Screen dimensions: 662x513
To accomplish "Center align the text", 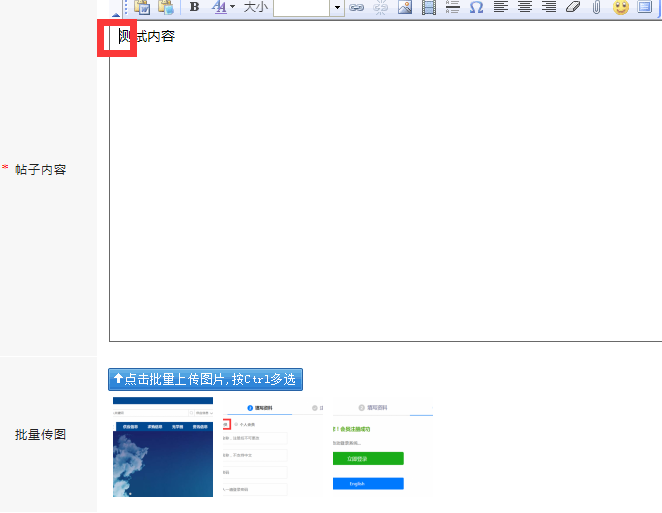I will [x=524, y=7].
